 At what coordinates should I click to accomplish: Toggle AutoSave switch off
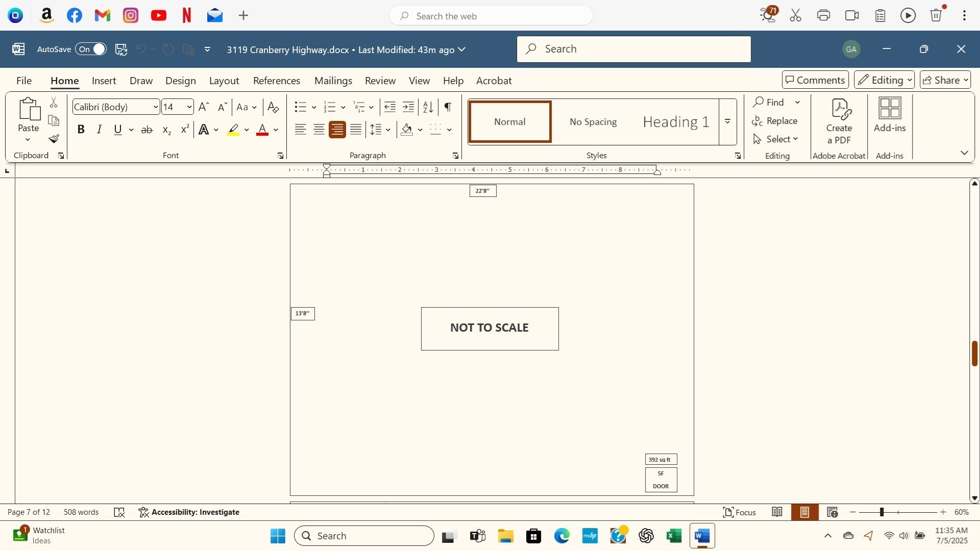[x=91, y=49]
